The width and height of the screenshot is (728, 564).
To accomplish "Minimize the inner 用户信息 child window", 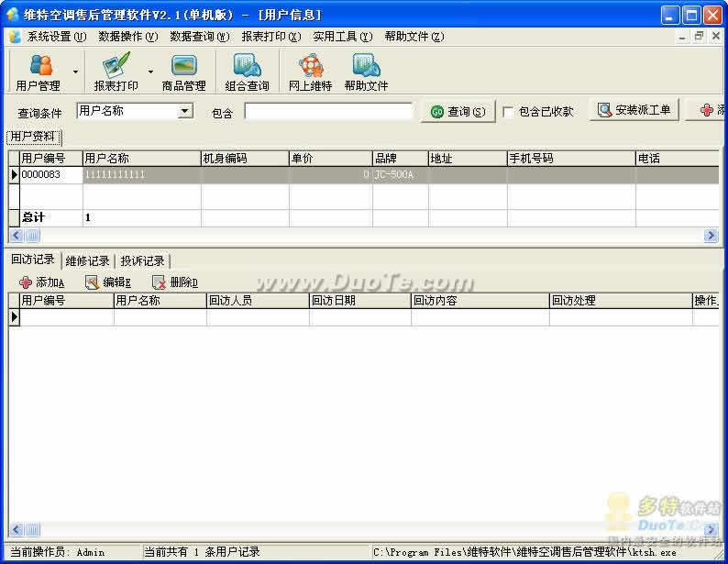I will 681,36.
